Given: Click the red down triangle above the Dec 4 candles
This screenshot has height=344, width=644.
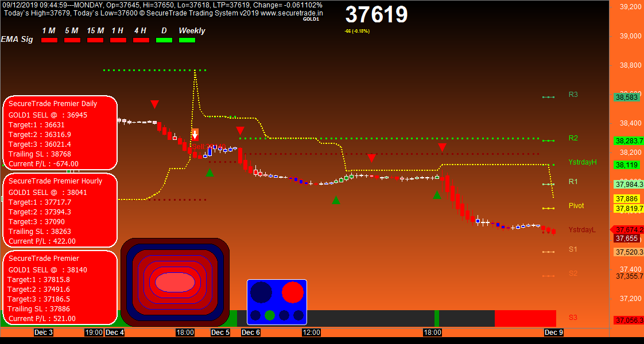Looking at the screenshot, I should point(154,104).
